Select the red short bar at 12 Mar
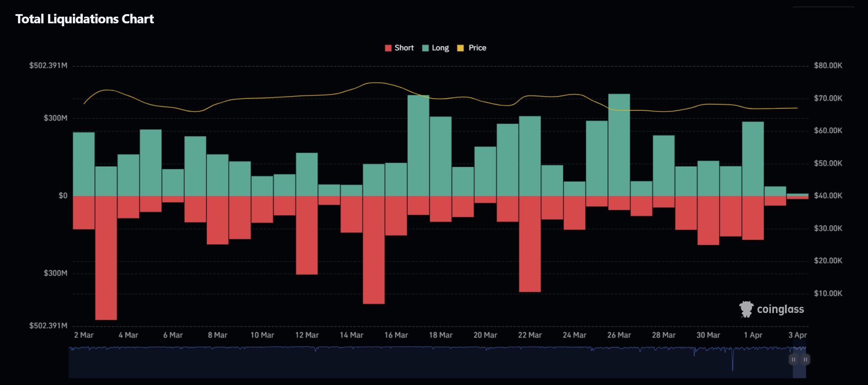Screen dimensions: 868x385 [x=307, y=235]
